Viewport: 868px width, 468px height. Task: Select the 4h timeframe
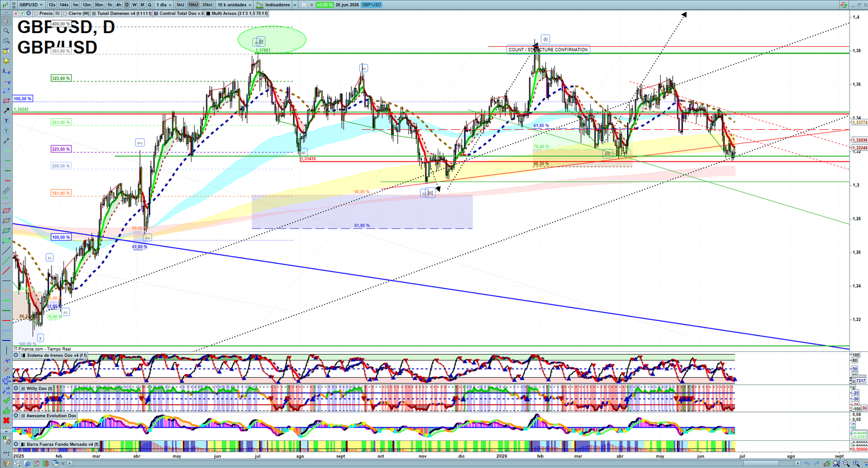(118, 5)
